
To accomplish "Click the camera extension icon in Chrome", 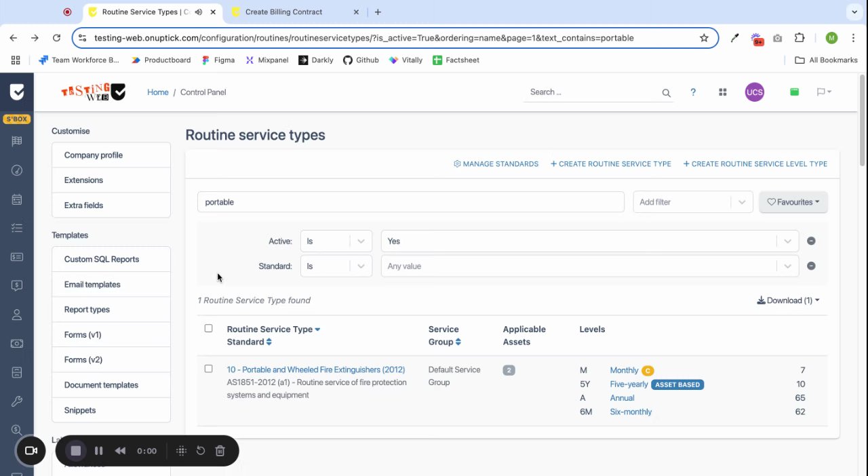I will pos(778,38).
